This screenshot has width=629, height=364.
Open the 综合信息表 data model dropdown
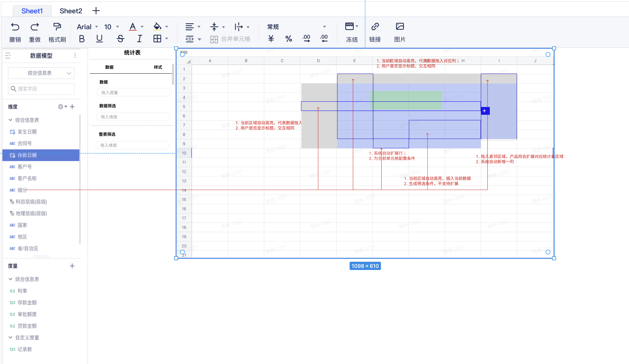click(41, 73)
